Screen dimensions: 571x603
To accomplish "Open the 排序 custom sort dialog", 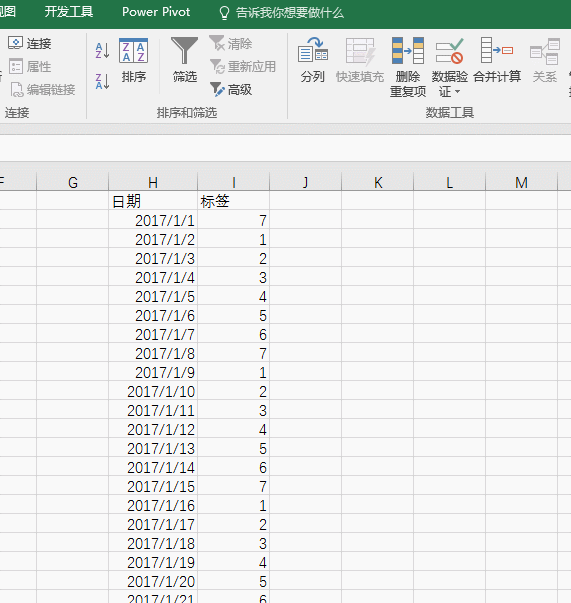I will pyautogui.click(x=133, y=60).
